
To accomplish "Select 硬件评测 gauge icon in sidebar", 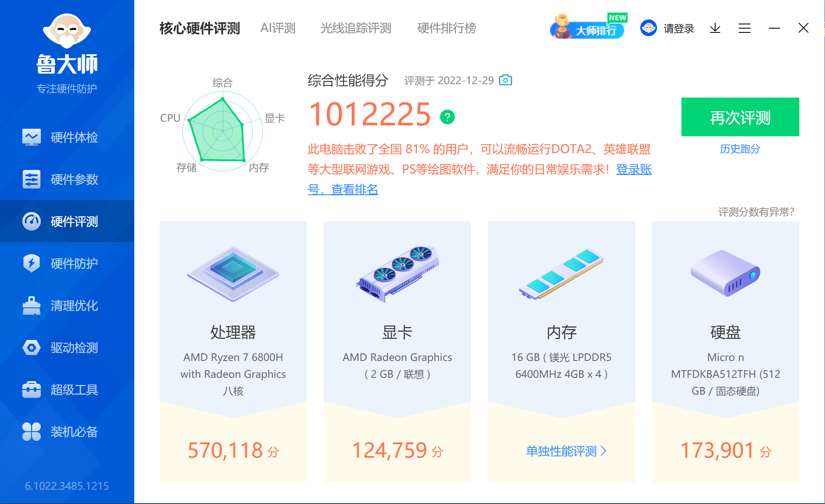I will (x=32, y=221).
